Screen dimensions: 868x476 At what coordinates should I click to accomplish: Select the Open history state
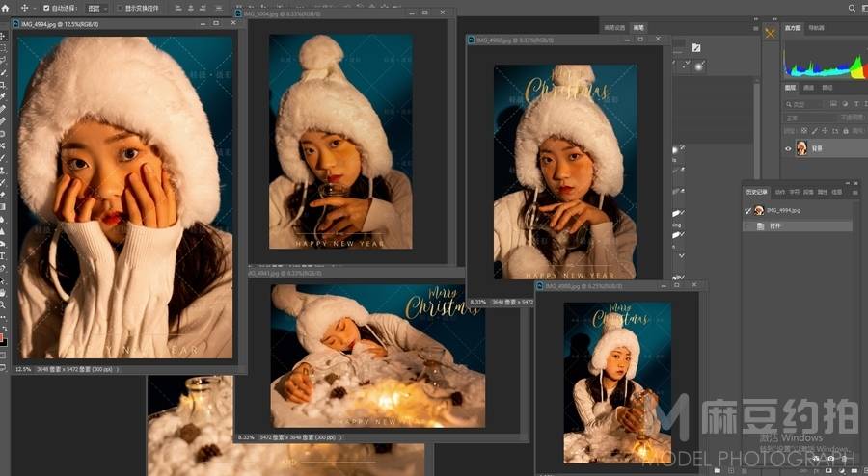point(798,226)
